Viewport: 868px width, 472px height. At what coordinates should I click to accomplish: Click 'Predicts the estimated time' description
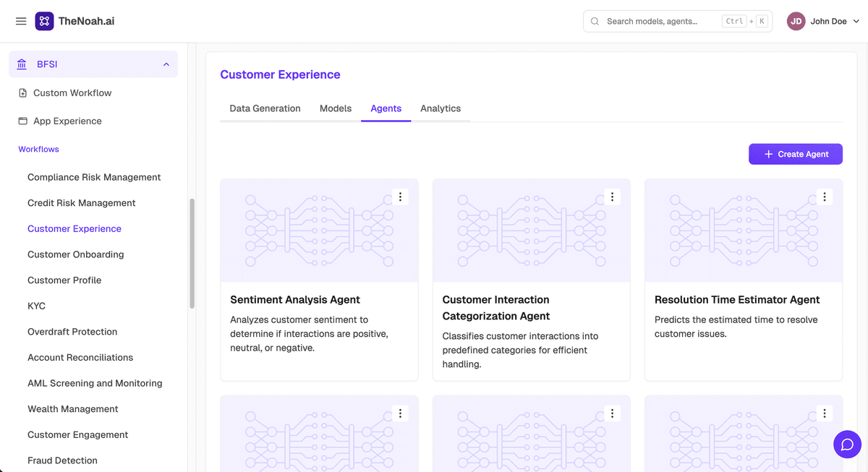[736, 327]
